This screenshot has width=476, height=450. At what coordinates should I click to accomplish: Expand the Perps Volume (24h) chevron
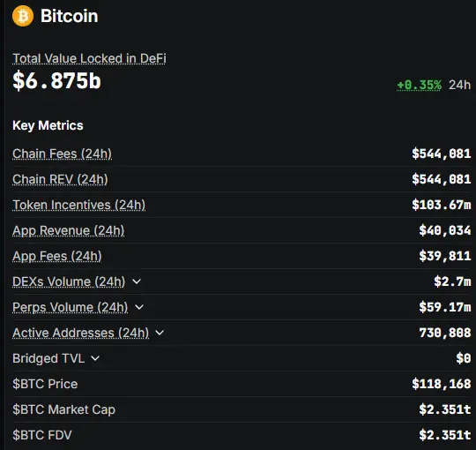(x=139, y=307)
